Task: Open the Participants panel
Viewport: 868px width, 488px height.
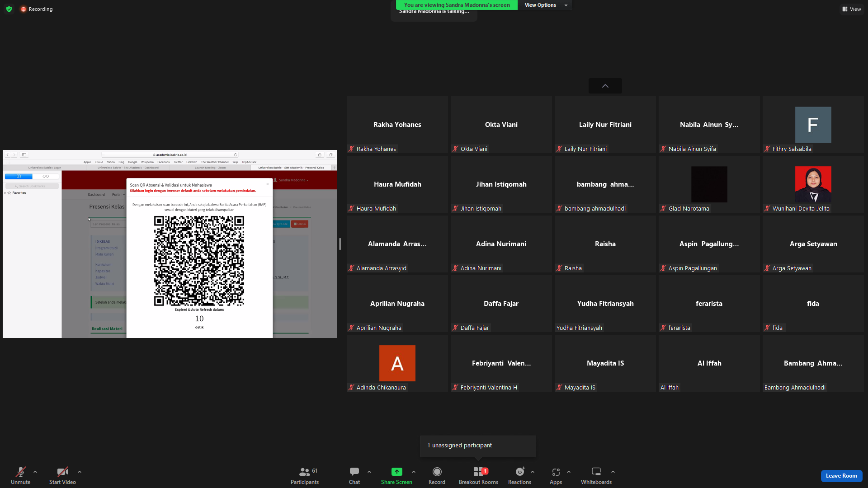Action: coord(305,475)
